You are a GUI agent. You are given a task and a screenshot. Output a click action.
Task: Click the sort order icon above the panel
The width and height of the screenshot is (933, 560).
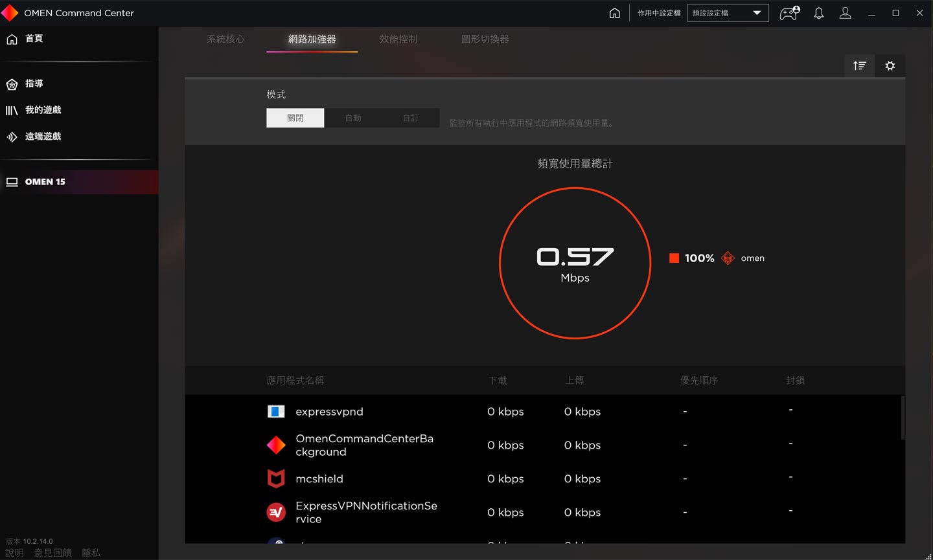[860, 65]
